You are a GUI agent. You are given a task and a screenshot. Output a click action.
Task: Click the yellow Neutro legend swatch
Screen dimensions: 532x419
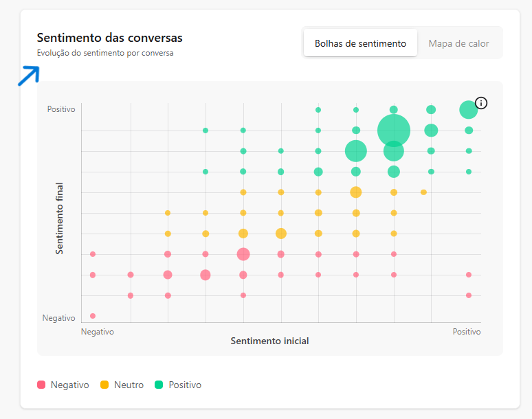click(x=105, y=385)
